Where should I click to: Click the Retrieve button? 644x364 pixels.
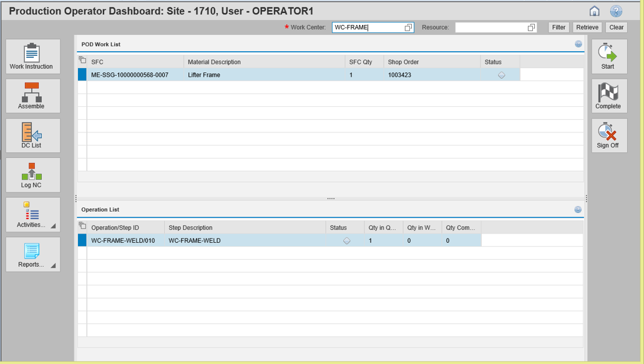(587, 27)
